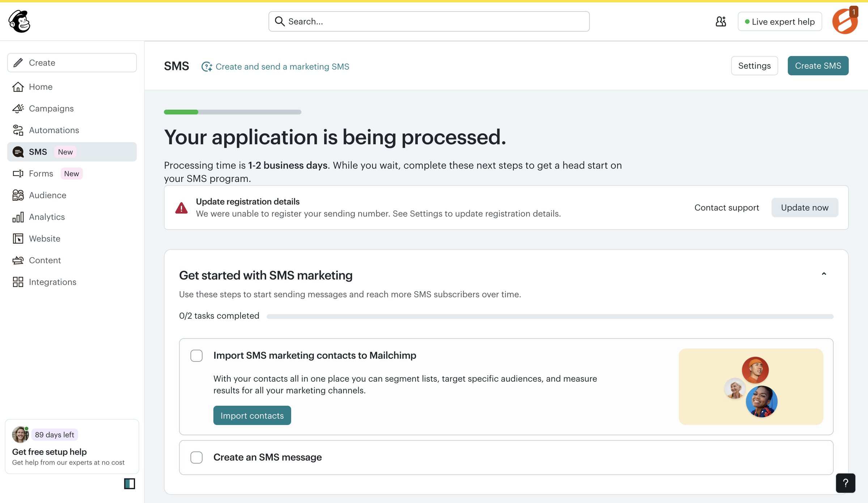
Task: Open the Content menu item
Action: pyautogui.click(x=72, y=260)
